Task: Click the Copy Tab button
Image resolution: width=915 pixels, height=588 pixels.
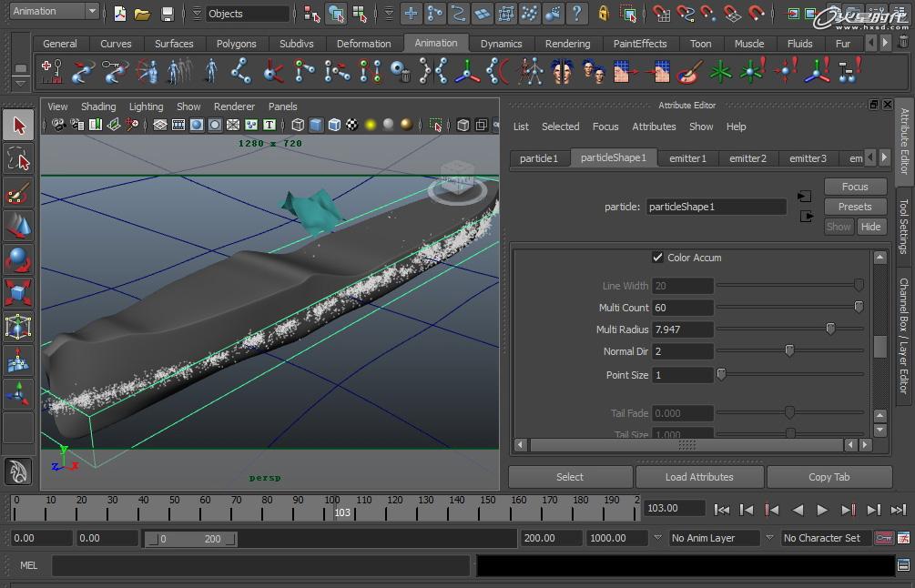Action: (830, 476)
